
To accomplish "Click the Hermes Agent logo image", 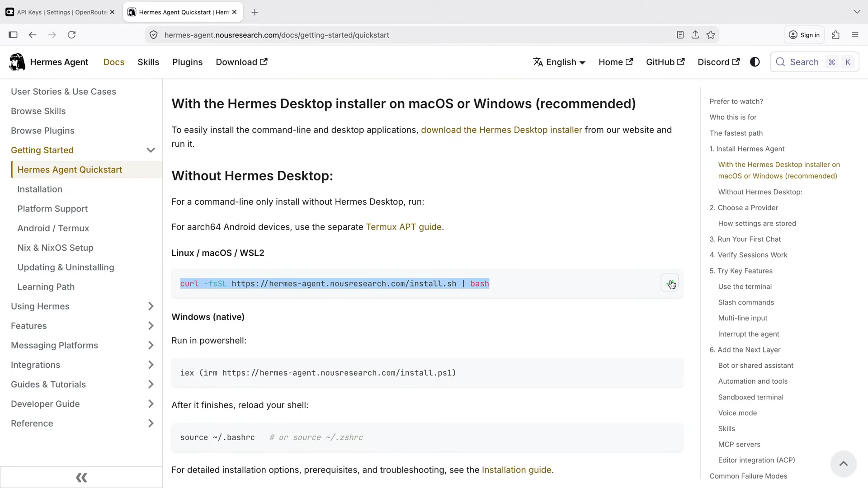I will pyautogui.click(x=17, y=62).
